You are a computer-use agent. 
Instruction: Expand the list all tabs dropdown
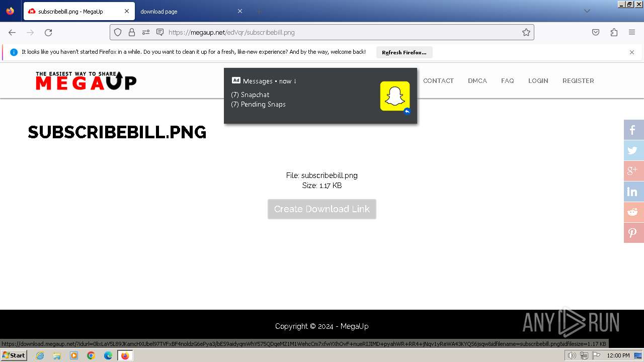click(x=587, y=11)
